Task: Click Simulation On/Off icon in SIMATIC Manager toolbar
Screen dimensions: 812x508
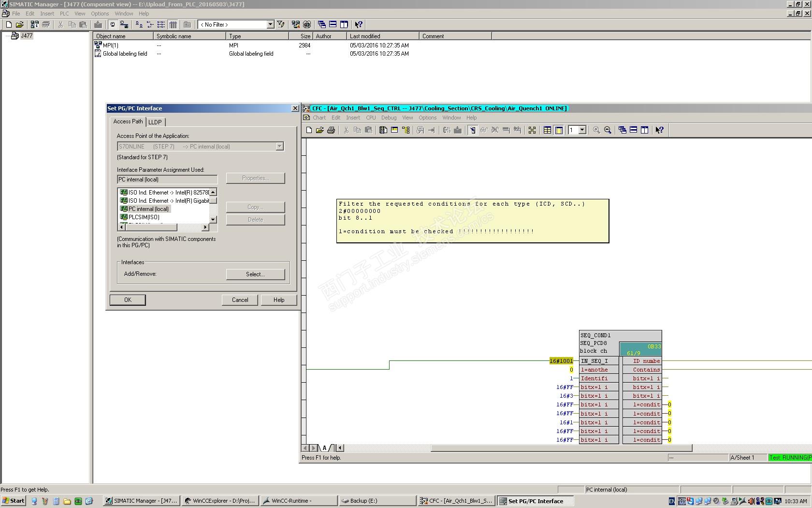Action: point(306,25)
